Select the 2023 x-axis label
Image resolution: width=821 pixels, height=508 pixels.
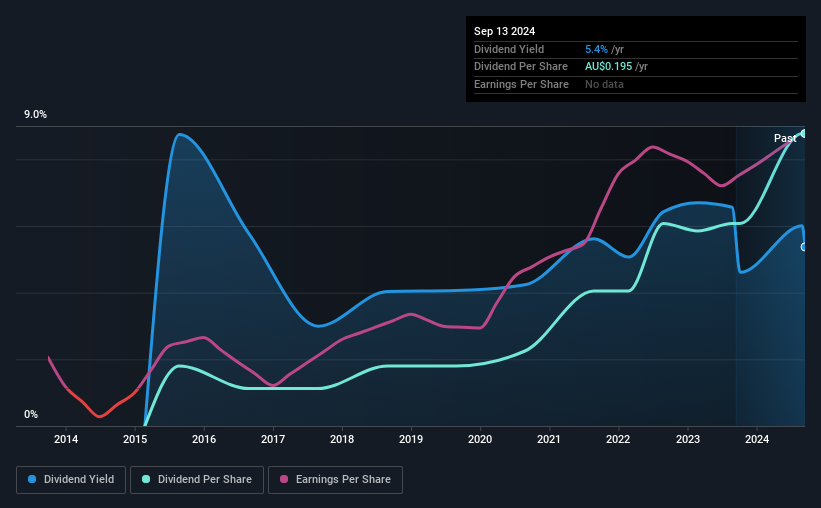click(688, 439)
